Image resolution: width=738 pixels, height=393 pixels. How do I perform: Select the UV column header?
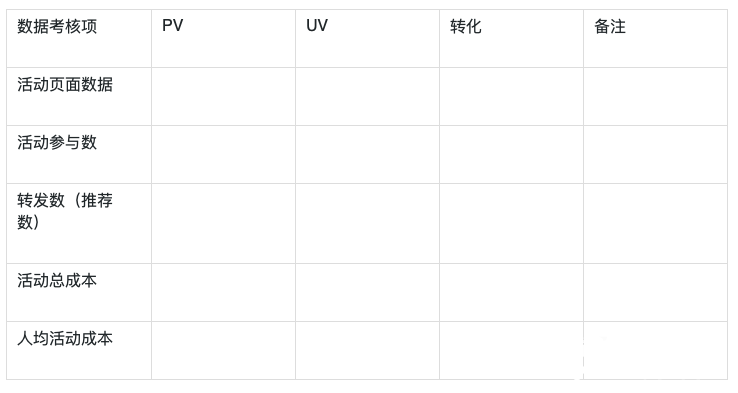(x=368, y=39)
